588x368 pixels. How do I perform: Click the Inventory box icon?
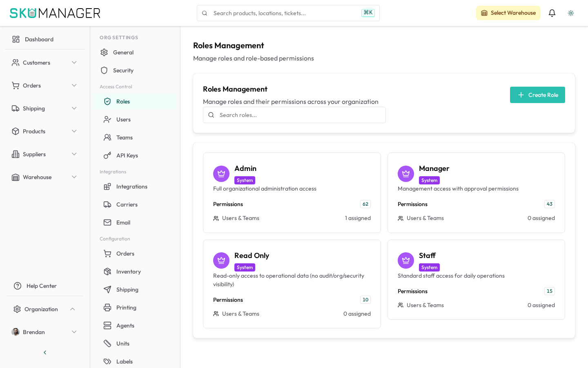coord(107,272)
